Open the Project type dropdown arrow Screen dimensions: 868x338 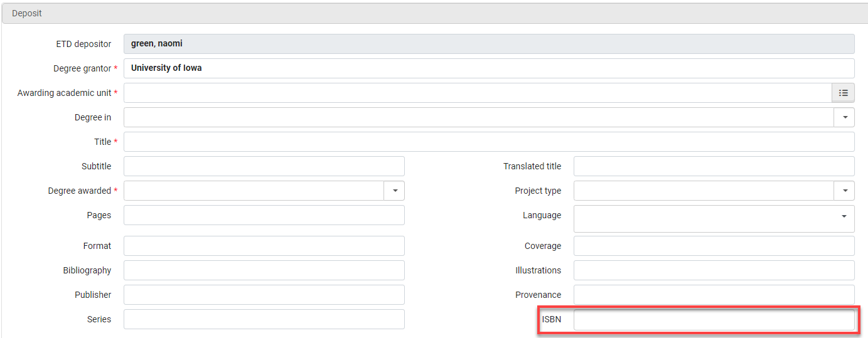coord(844,191)
